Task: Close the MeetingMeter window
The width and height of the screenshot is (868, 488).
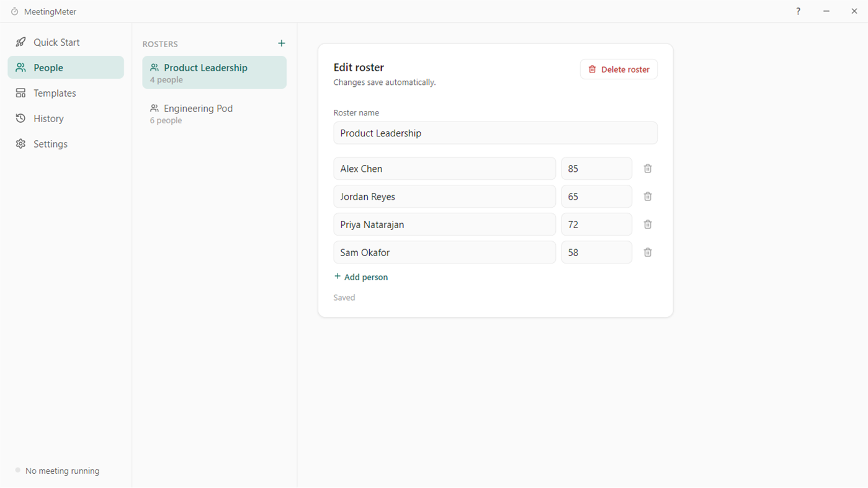Action: point(854,11)
